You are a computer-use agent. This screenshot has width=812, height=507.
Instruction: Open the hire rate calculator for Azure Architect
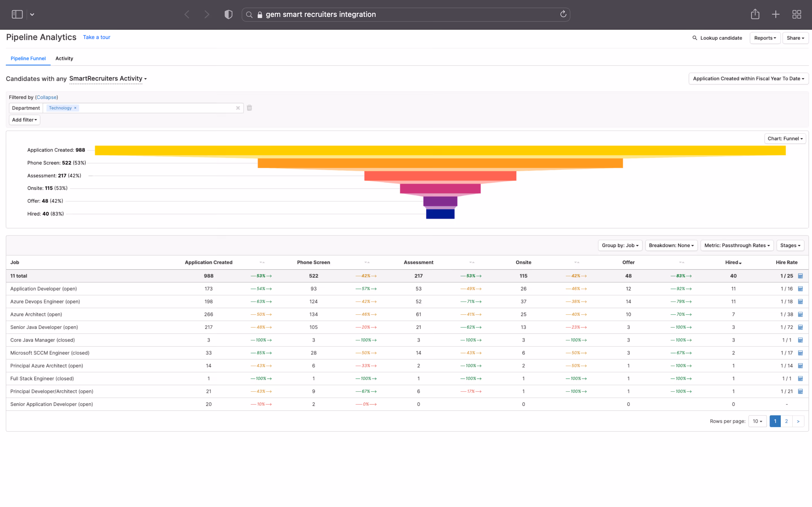801,314
